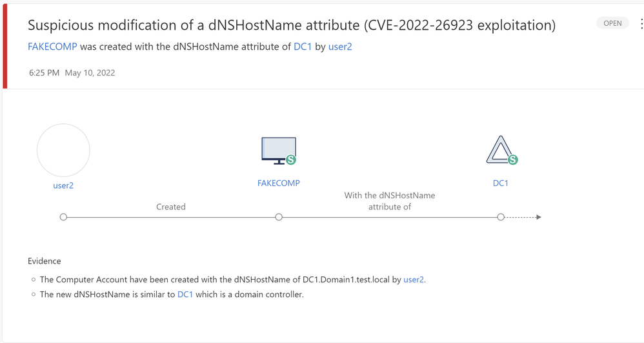Click green S badge on DC1 icon

click(513, 160)
